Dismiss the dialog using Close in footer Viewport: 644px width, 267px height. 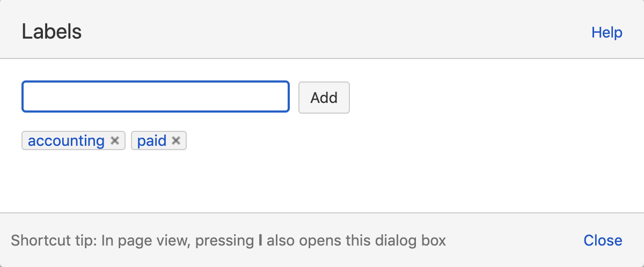click(x=603, y=240)
